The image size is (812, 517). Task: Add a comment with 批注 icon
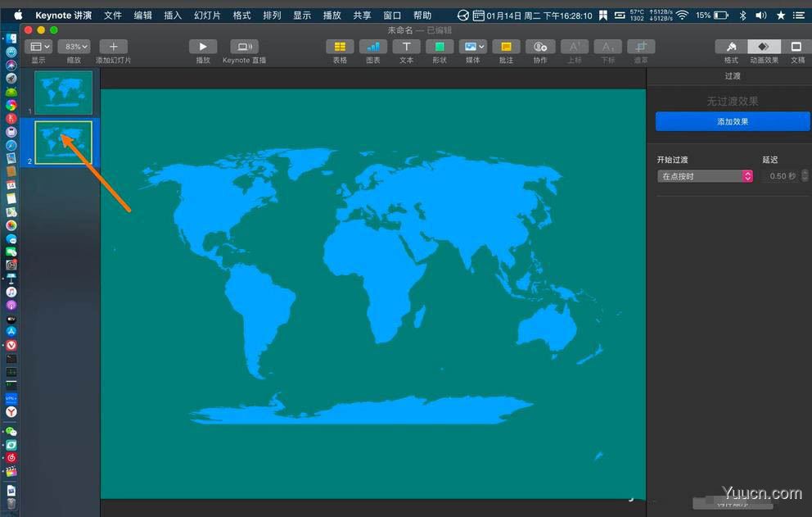pyautogui.click(x=506, y=47)
